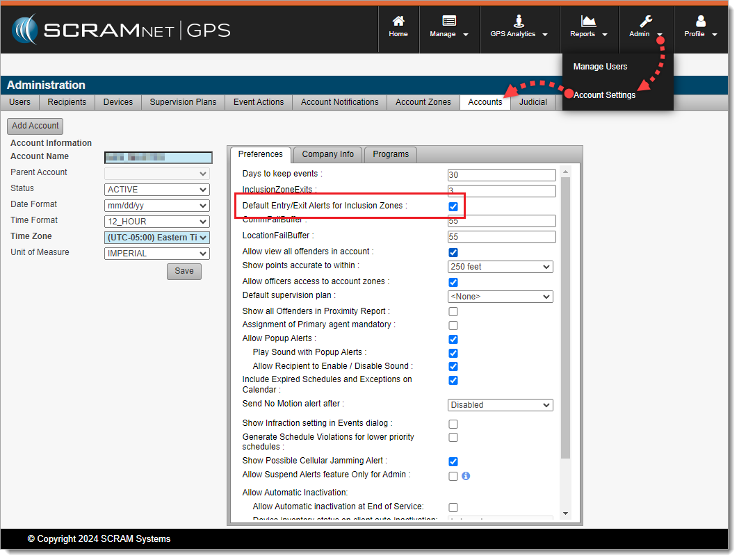Click the Days to keep events field
Image resolution: width=739 pixels, height=560 pixels.
pos(501,175)
